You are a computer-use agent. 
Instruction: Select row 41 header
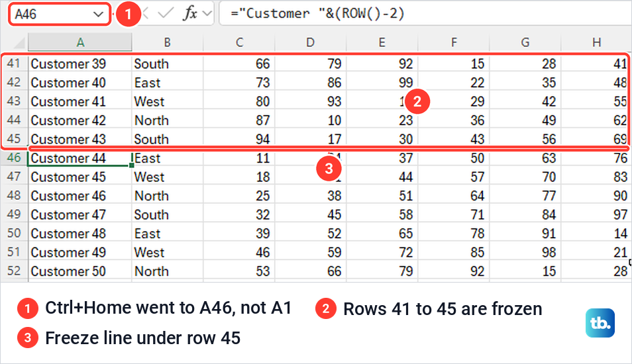pyautogui.click(x=14, y=64)
